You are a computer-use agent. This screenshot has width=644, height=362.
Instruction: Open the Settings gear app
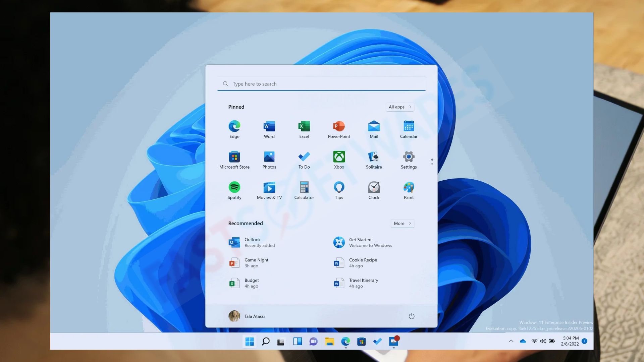(x=409, y=160)
